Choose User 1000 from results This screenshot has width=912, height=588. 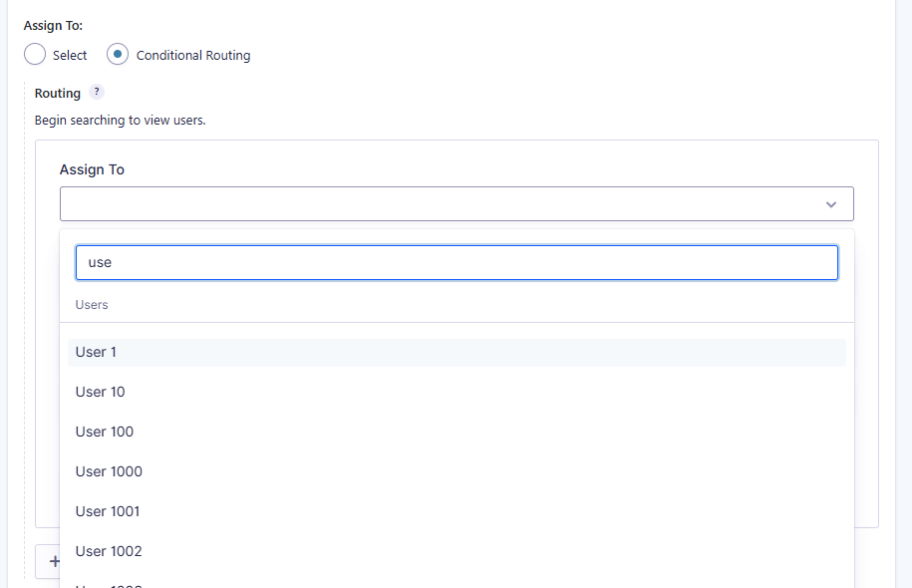tap(109, 471)
